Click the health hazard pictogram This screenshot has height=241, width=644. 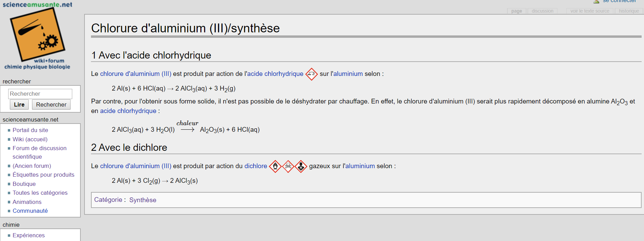click(x=301, y=166)
